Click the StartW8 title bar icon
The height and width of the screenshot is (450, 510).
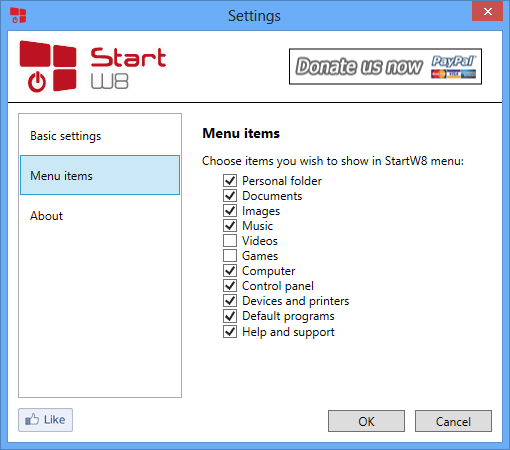pos(18,15)
